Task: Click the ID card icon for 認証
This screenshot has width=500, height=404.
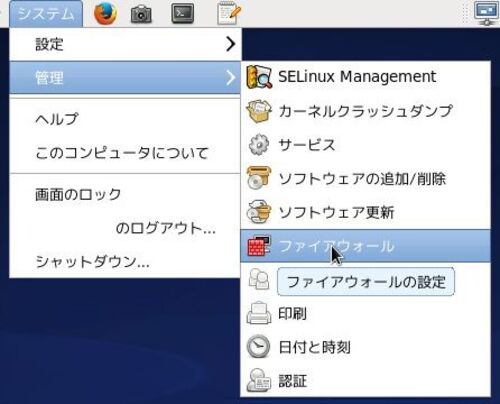Action: [x=258, y=381]
